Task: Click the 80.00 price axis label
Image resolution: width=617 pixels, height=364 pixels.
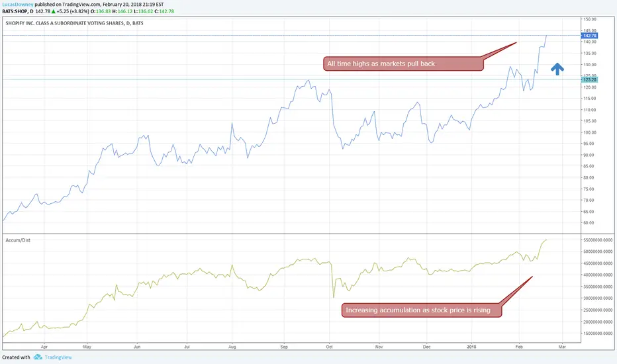Action: [x=589, y=177]
